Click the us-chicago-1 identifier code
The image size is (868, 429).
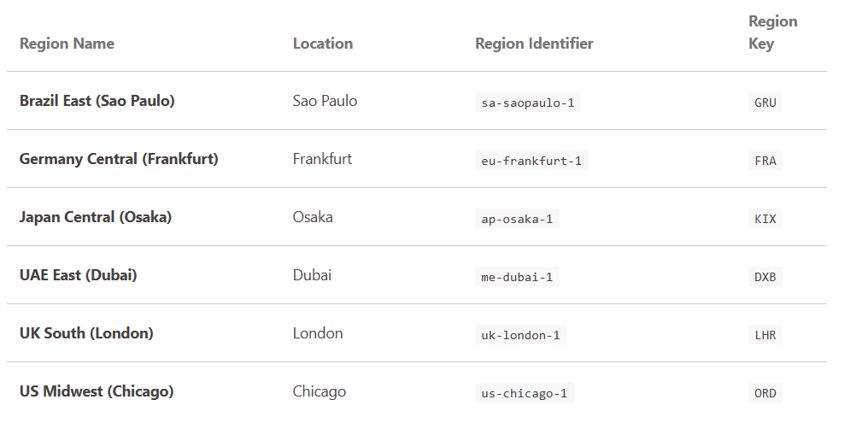pyautogui.click(x=524, y=393)
